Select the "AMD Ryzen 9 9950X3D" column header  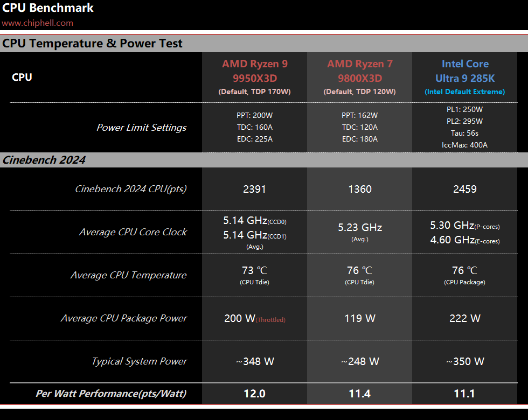[x=254, y=71]
